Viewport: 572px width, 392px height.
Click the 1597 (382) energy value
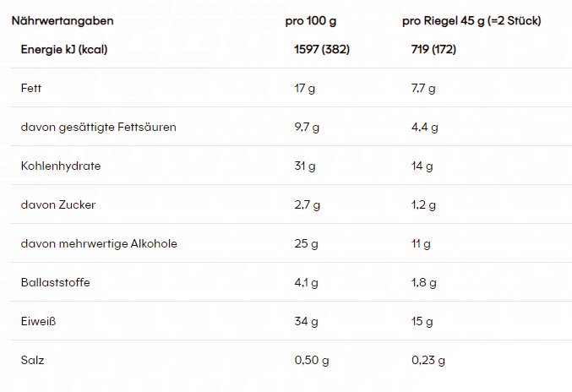point(322,49)
